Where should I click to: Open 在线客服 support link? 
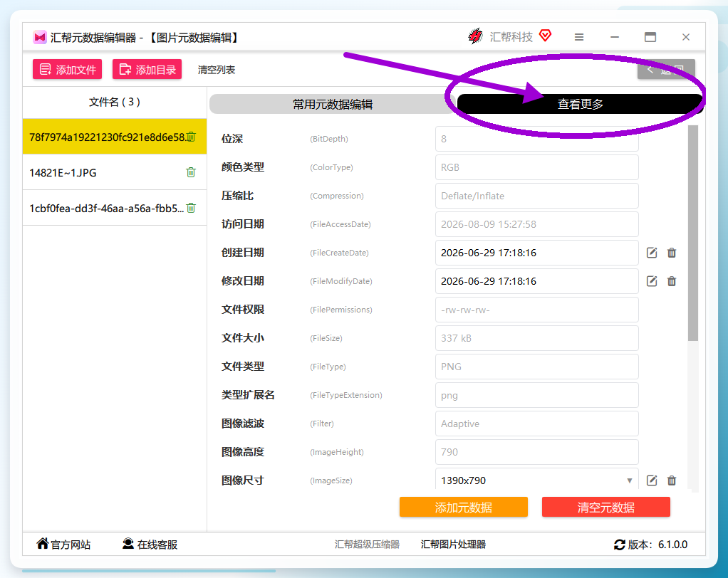pyautogui.click(x=150, y=544)
